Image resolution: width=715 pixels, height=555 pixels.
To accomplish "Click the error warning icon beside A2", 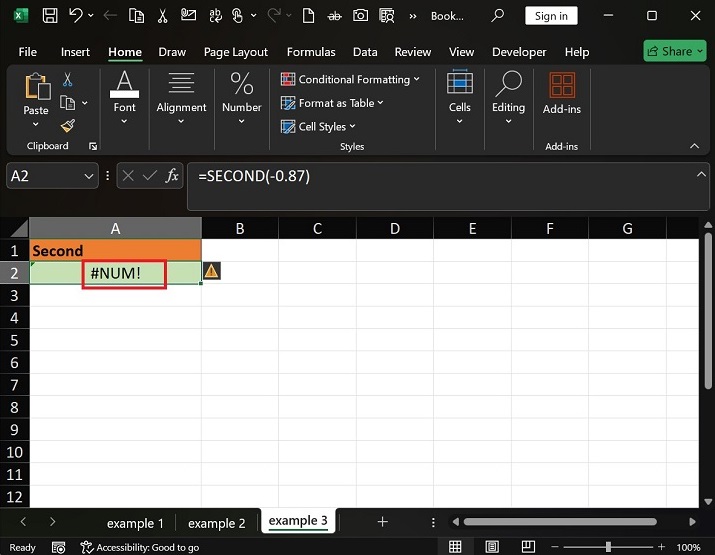I will click(x=211, y=271).
